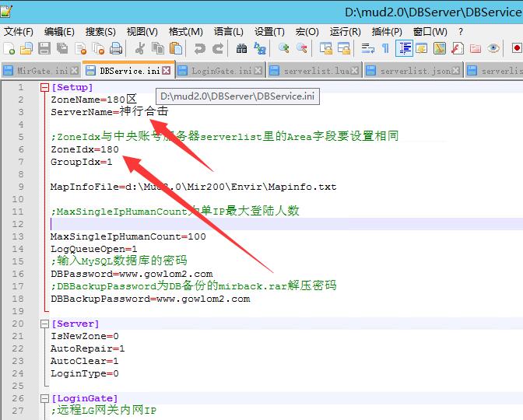Click the Cut scissors icon
This screenshot has height=420, width=523.
(x=140, y=48)
